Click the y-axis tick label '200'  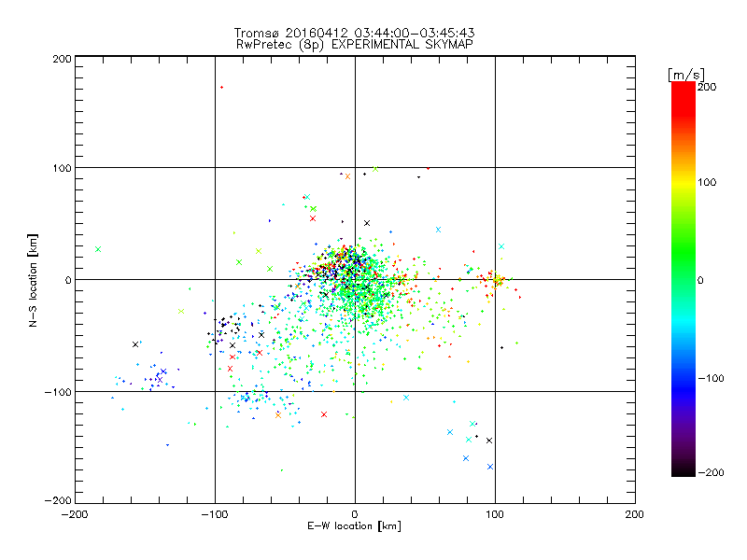(62, 59)
